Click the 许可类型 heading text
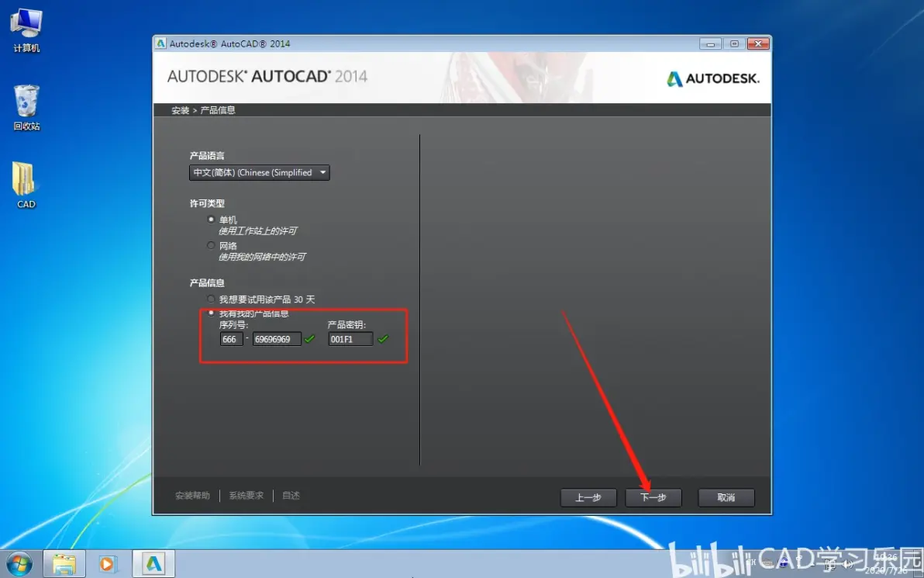The image size is (924, 578). (207, 203)
